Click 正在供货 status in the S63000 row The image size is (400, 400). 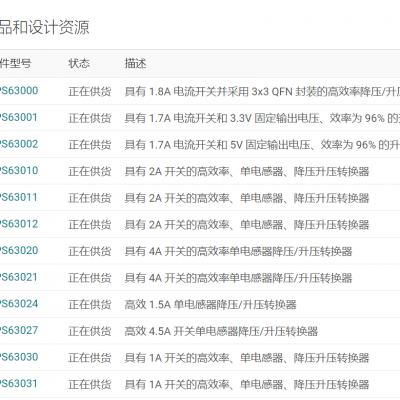[90, 91]
